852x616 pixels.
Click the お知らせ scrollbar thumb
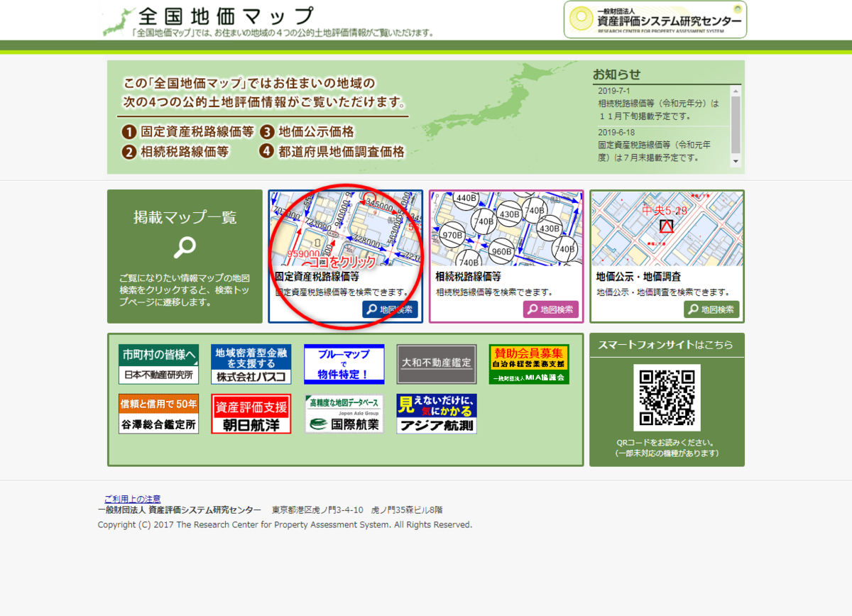pos(736,125)
